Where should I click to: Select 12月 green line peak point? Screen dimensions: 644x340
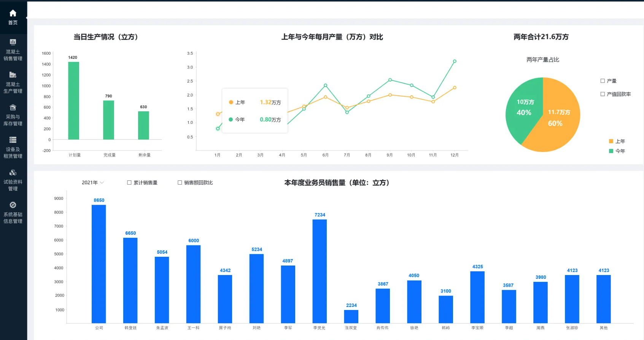tap(455, 61)
